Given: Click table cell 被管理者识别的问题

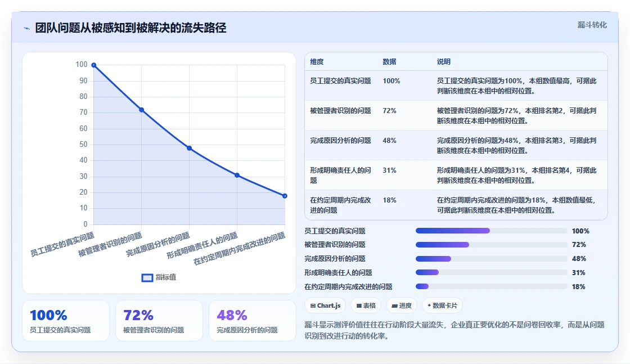Looking at the screenshot, I should [x=340, y=110].
